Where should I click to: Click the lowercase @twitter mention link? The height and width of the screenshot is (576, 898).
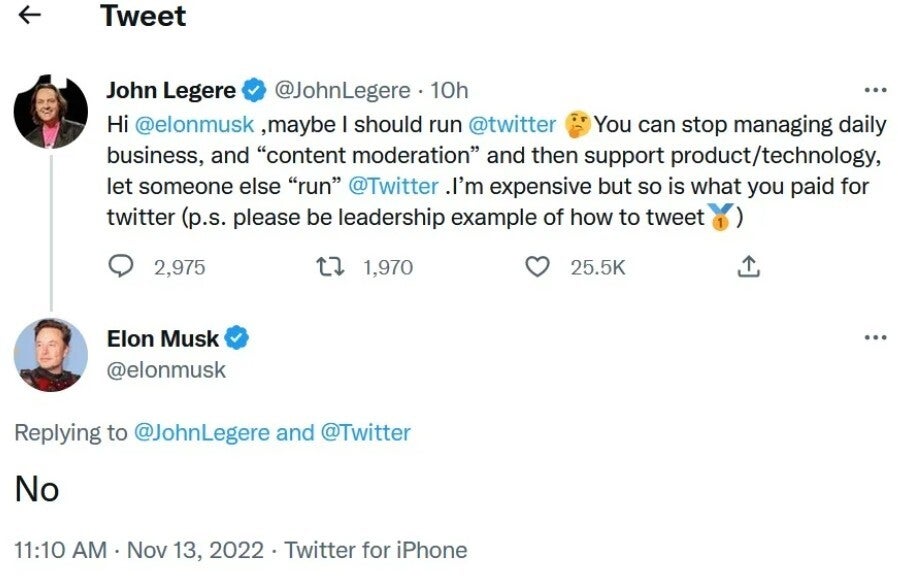[512, 125]
